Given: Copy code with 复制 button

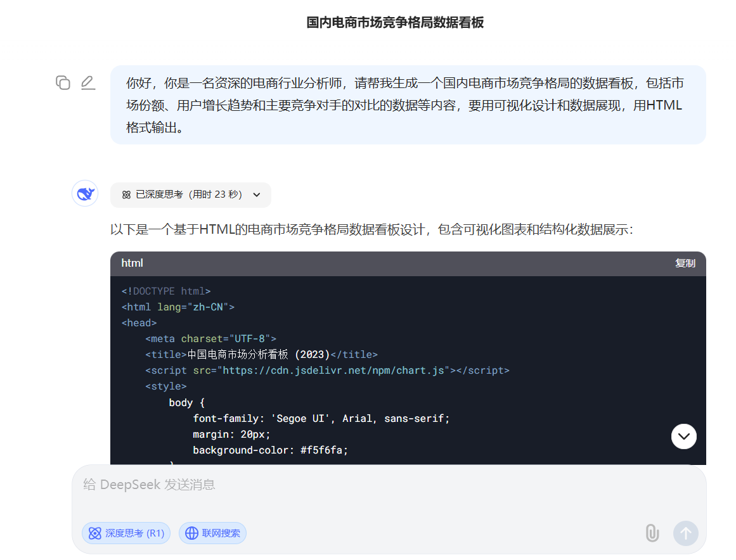Looking at the screenshot, I should coord(685,263).
